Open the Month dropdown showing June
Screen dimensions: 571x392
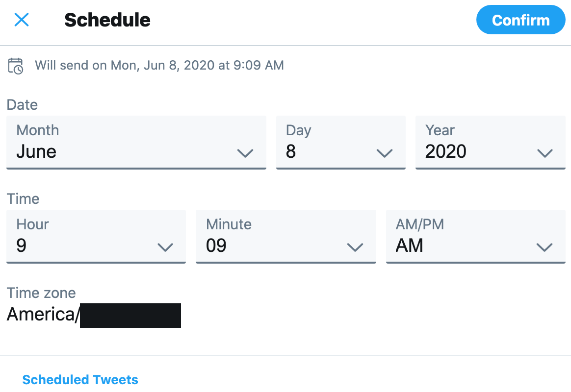click(x=136, y=142)
